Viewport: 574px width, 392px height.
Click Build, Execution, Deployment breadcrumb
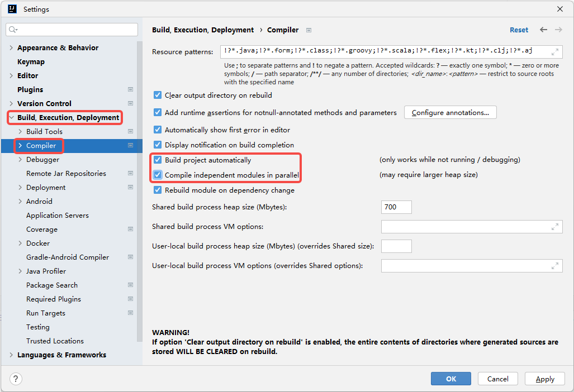tap(203, 30)
